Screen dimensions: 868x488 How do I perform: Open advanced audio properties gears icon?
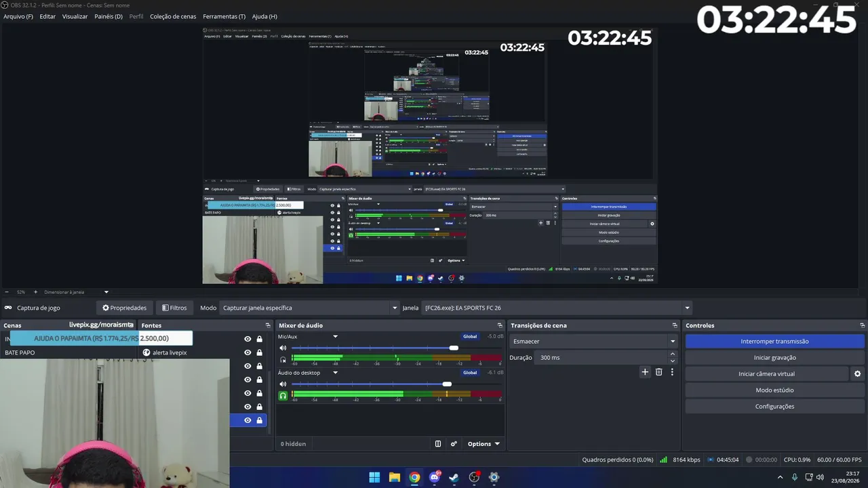pyautogui.click(x=454, y=444)
